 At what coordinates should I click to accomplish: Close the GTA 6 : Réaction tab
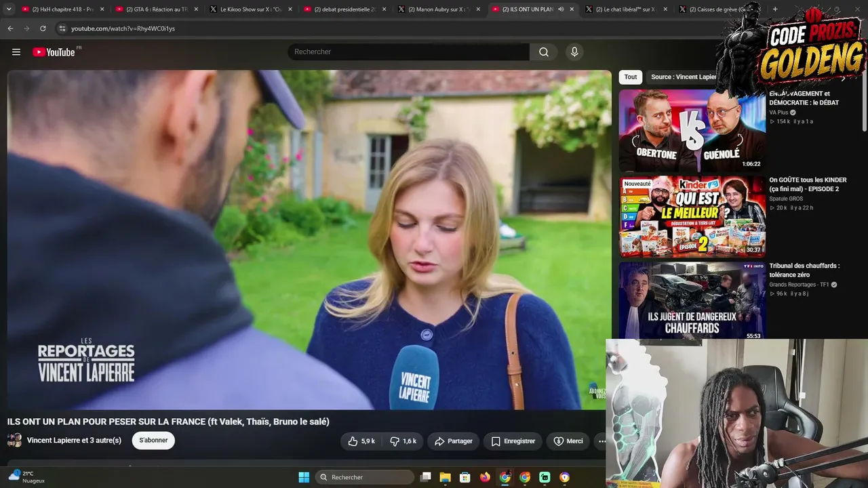(196, 9)
